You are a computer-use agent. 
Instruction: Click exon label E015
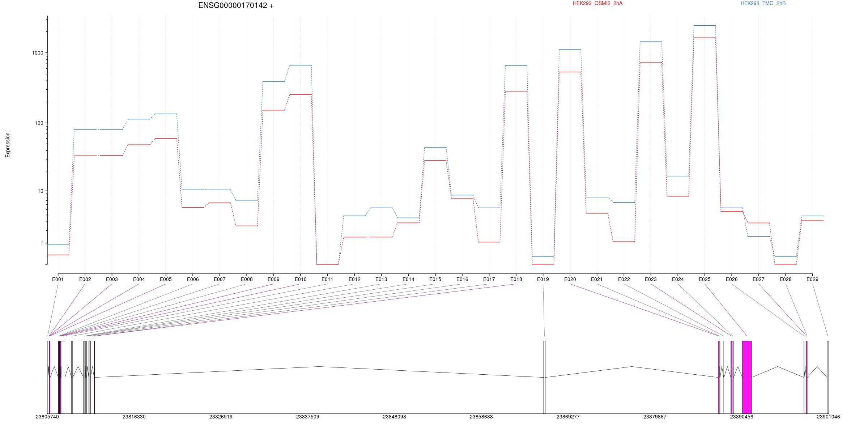pos(435,279)
